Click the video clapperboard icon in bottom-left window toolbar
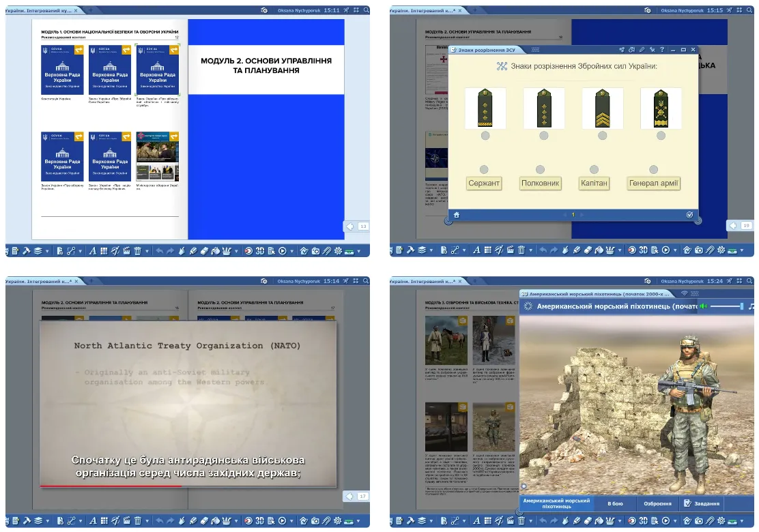The height and width of the screenshot is (532, 759). [126, 521]
